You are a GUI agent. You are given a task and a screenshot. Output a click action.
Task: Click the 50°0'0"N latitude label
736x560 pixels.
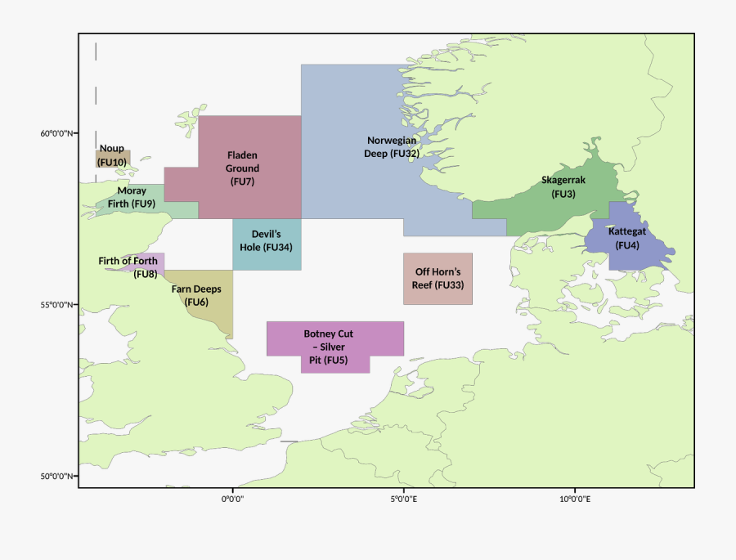click(59, 477)
